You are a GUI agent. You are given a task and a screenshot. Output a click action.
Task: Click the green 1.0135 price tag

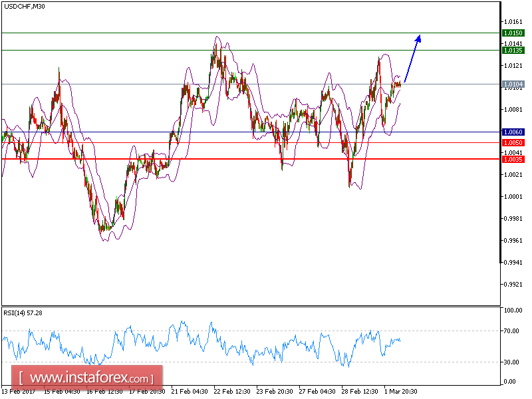(513, 50)
